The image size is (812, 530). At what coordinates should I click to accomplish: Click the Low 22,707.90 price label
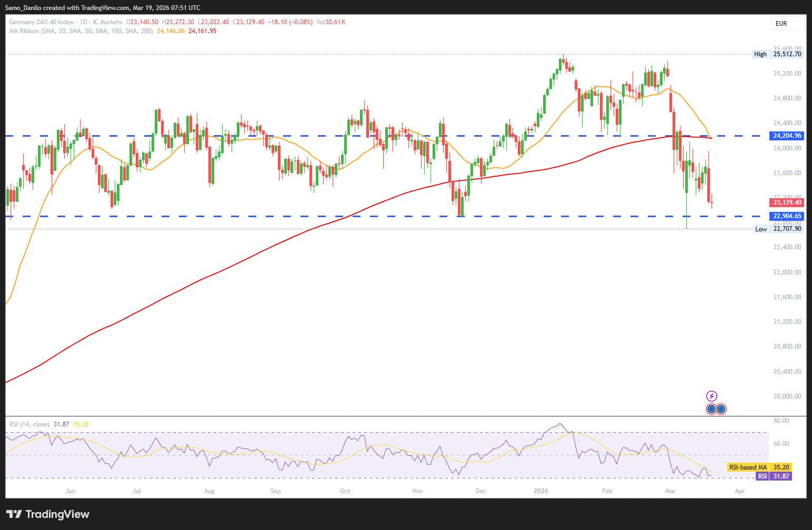click(x=787, y=229)
